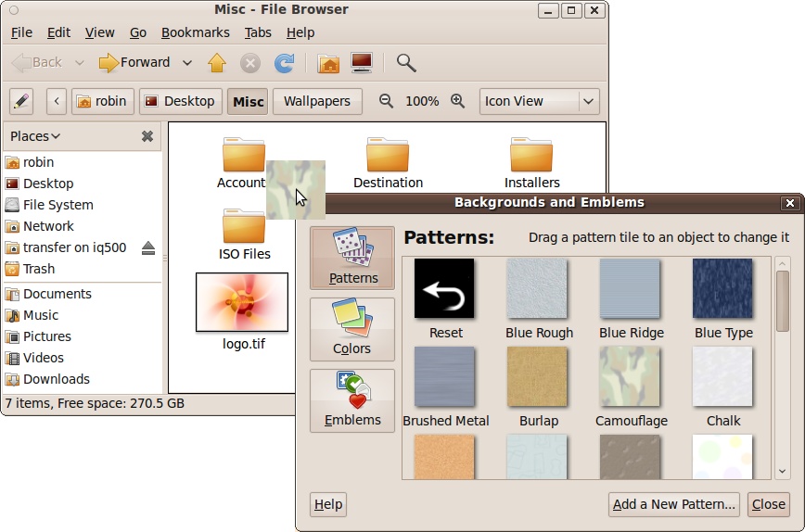Select Camouflage pattern tile

click(630, 376)
